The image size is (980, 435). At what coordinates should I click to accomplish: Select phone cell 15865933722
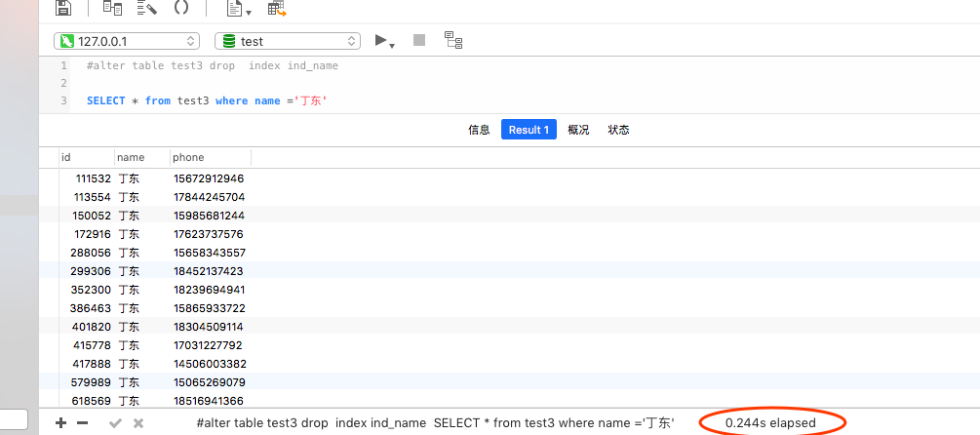(x=210, y=308)
